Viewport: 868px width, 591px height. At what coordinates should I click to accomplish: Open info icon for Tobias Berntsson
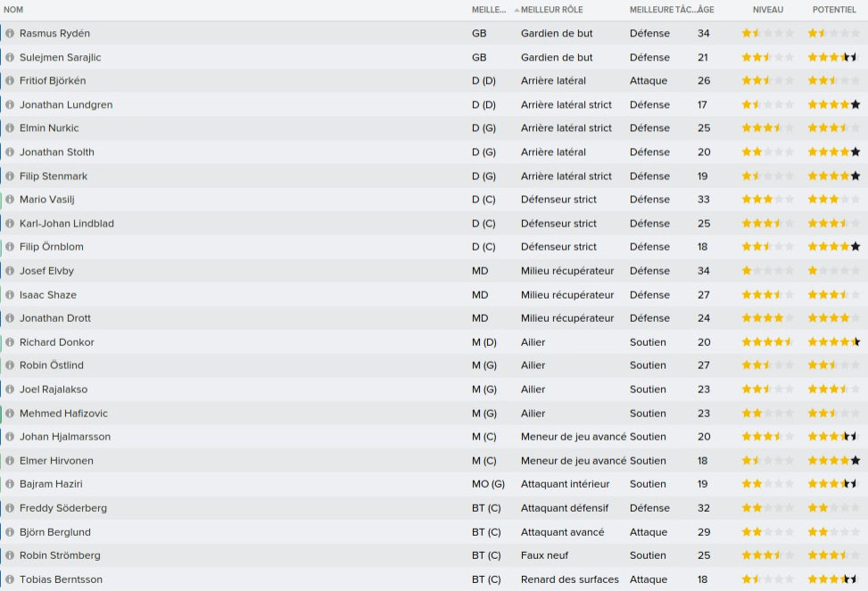click(x=10, y=579)
